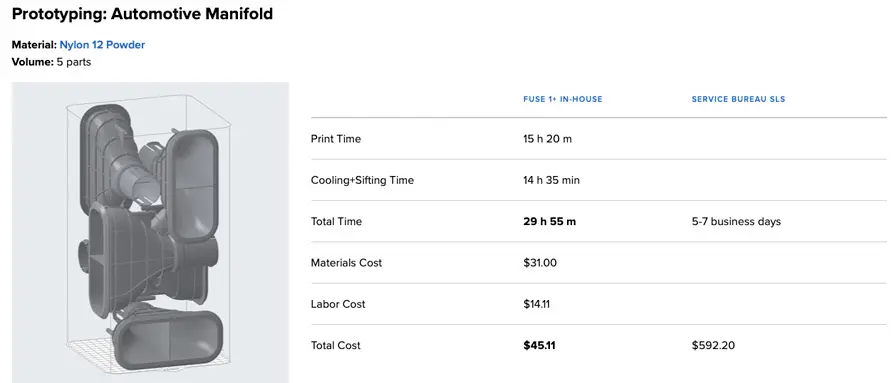Click the automotive manifold 3D render image

150,232
